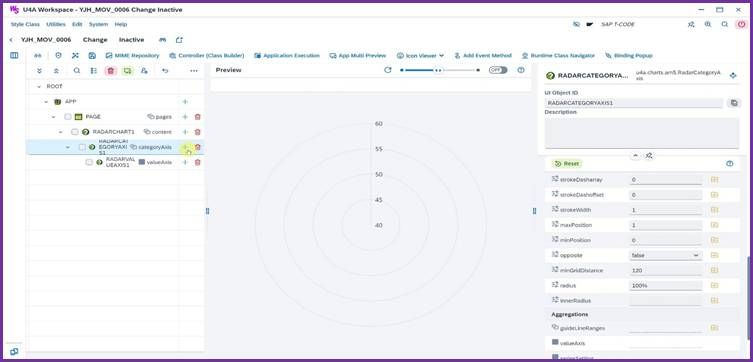The image size is (753, 362).
Task: Click the display/change glasses toolbar icon
Action: 37,56
